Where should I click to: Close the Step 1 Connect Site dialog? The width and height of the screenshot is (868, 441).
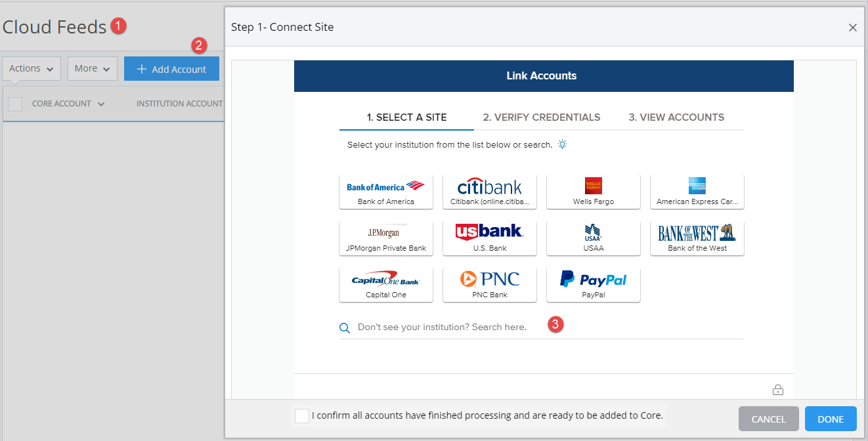coord(853,28)
